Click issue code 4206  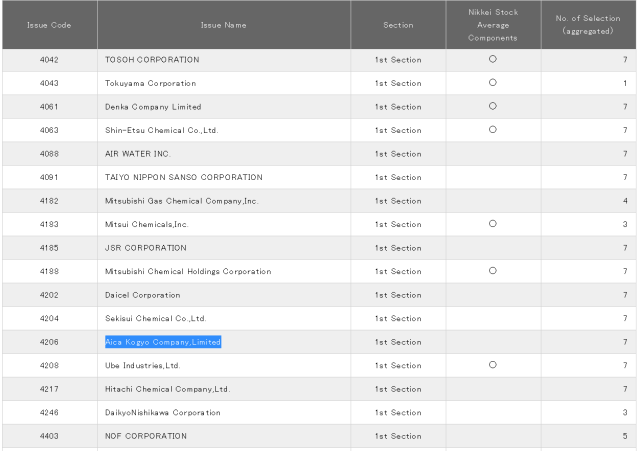point(49,342)
